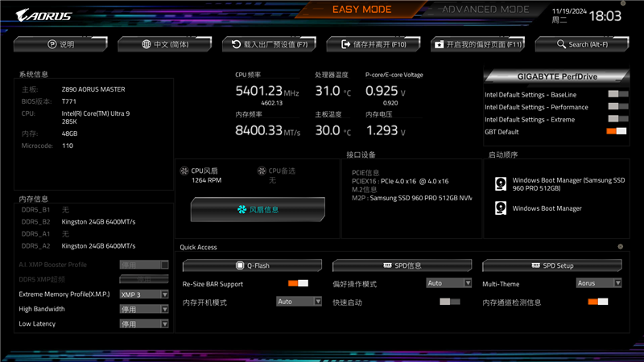Screen dimensions: 644x362
Task: Load factory defaults (F7)
Action: [x=269, y=44]
